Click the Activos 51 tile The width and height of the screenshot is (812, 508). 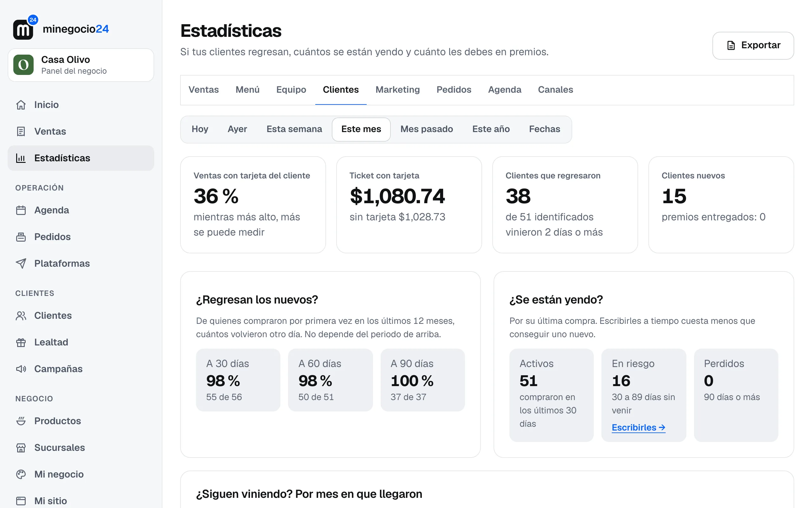tap(552, 395)
